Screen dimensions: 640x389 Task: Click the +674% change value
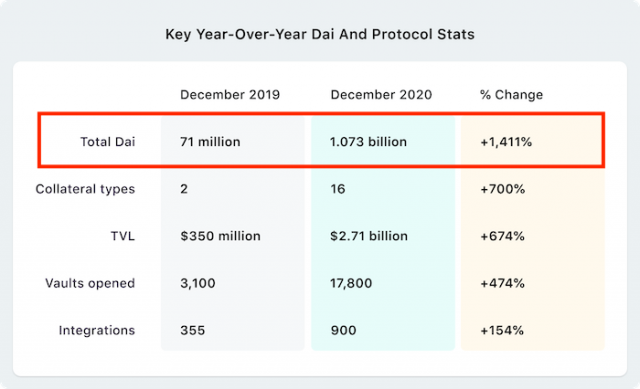point(502,236)
